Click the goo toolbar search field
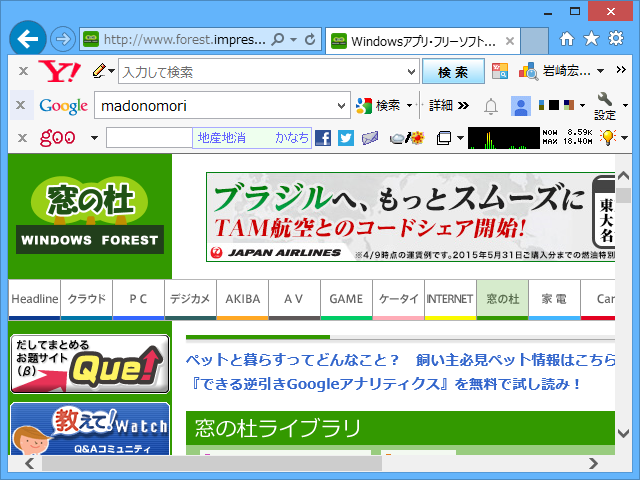Image resolution: width=640 pixels, height=480 pixels. tap(149, 138)
